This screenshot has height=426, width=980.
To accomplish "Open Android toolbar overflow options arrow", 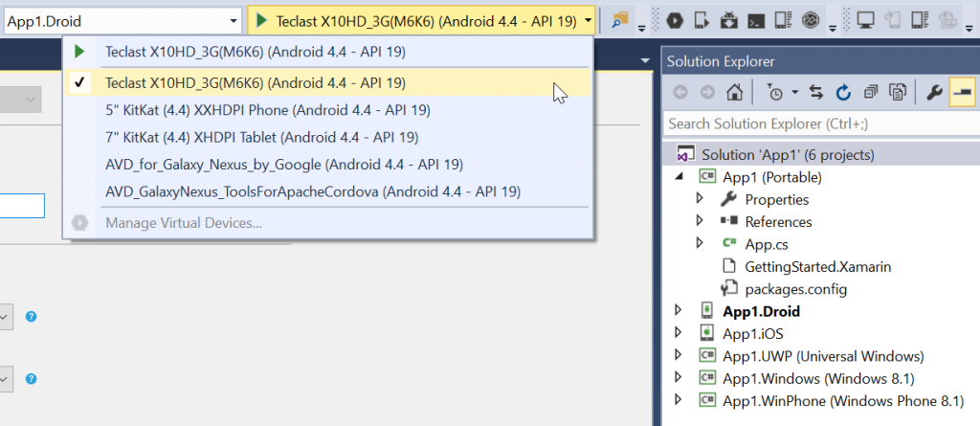I will point(832,28).
